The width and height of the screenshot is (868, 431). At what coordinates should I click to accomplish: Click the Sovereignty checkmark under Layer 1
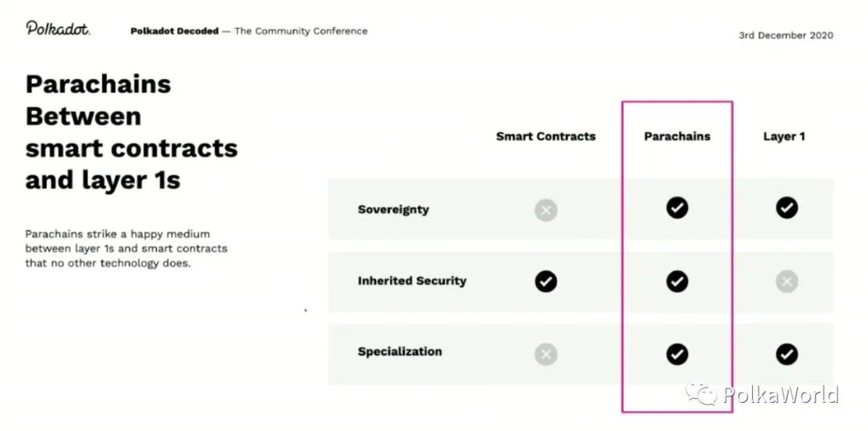pos(786,208)
